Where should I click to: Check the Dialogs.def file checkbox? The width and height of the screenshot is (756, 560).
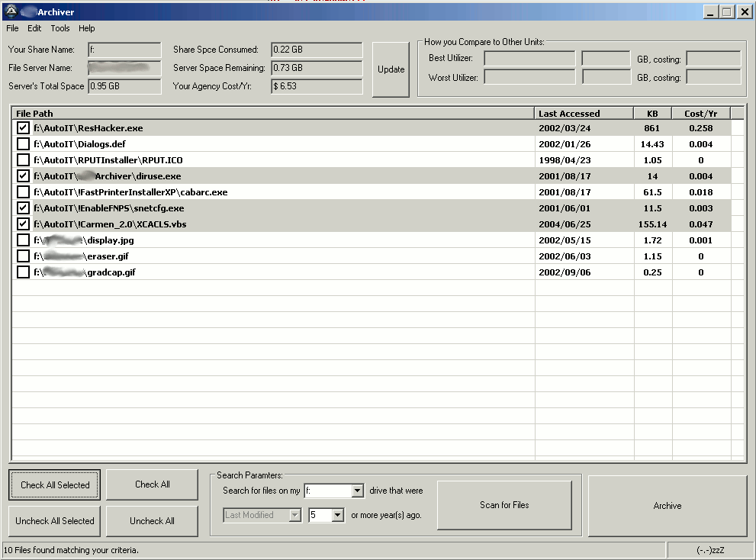tap(23, 143)
